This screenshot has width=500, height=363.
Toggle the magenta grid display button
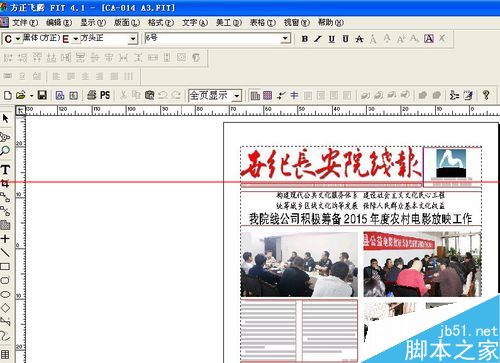click(268, 96)
